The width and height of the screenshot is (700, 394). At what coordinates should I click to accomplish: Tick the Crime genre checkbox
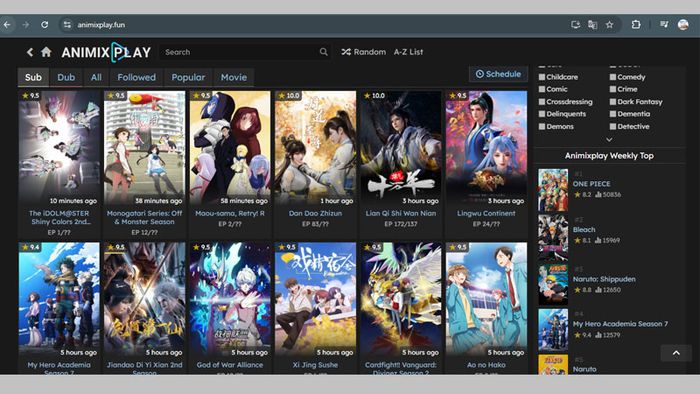tap(613, 89)
